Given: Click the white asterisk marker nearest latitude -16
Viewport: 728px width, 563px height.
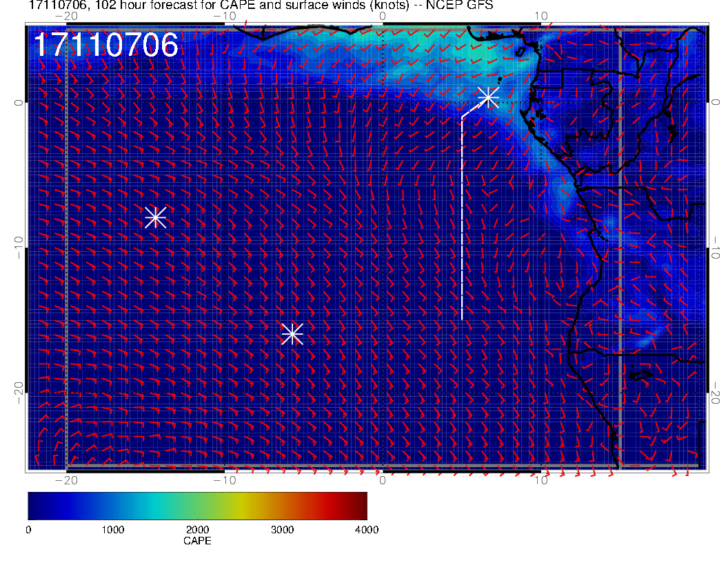Looking at the screenshot, I should coord(292,334).
